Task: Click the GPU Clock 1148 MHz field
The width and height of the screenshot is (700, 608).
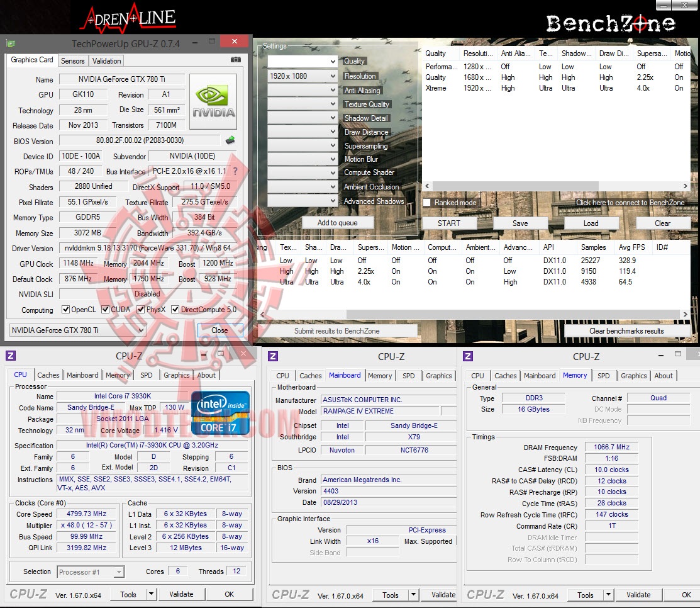Action: tap(79, 263)
